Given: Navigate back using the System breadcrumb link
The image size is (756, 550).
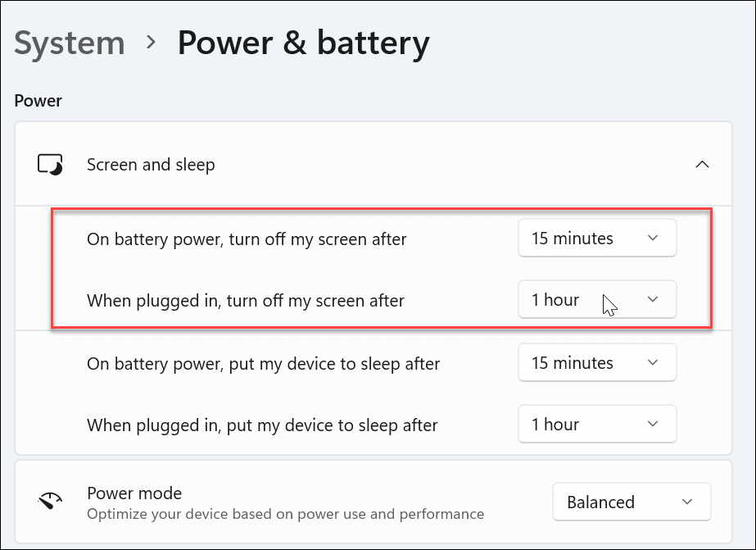Looking at the screenshot, I should click(x=69, y=43).
